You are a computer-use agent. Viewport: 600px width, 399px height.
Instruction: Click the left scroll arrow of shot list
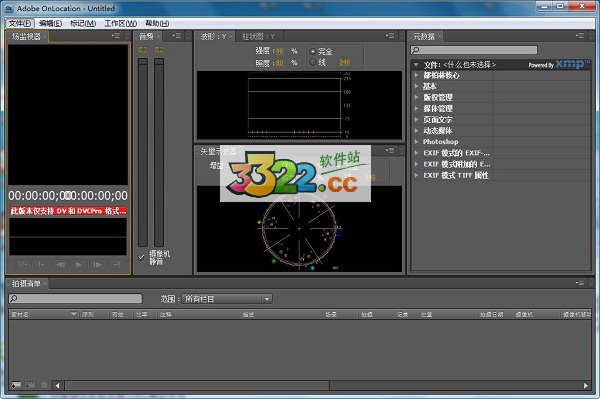57,386
